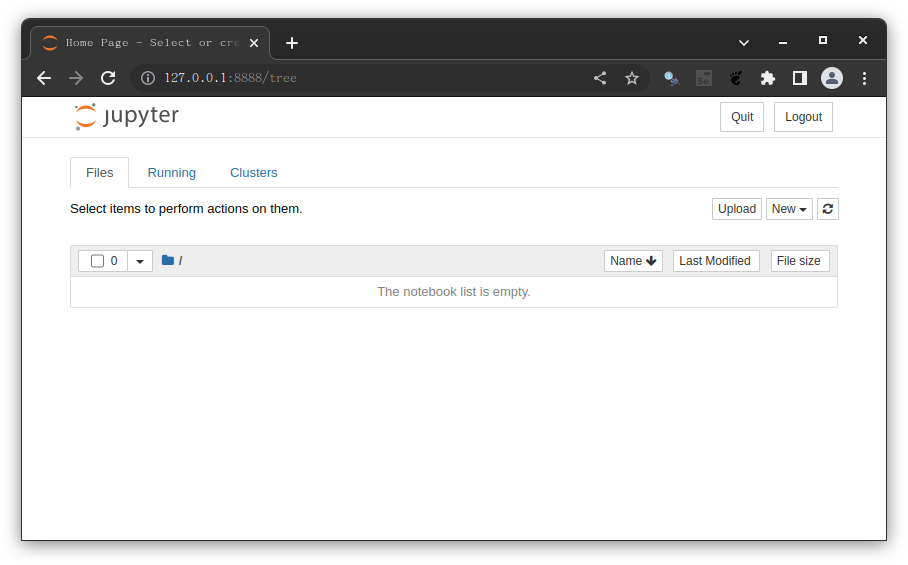Click the Upload button
The width and height of the screenshot is (908, 565).
(737, 209)
